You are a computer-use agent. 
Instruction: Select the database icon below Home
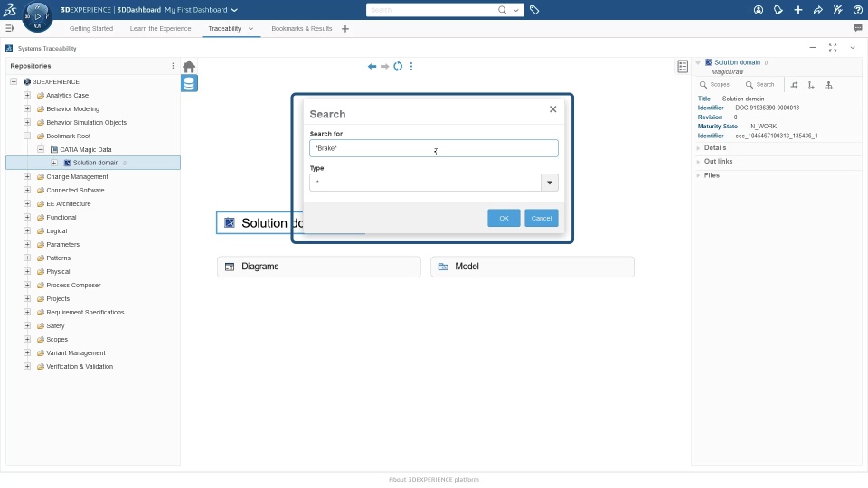click(189, 83)
